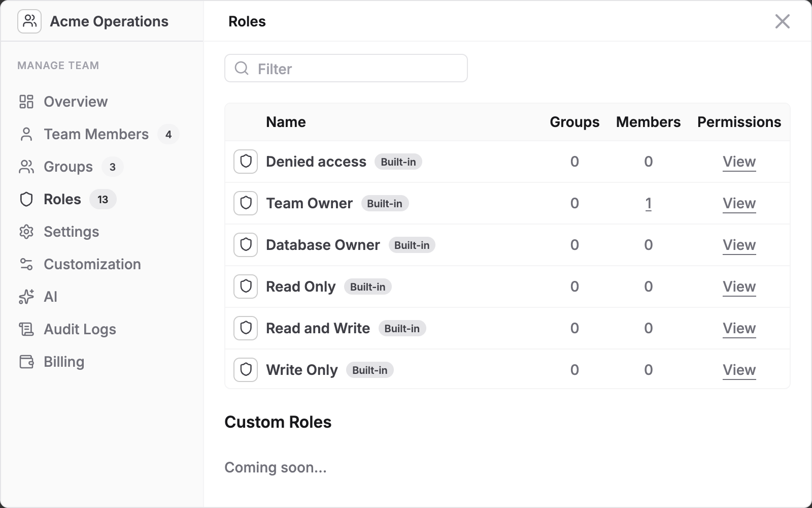Click the Overview grid icon in sidebar

click(26, 102)
